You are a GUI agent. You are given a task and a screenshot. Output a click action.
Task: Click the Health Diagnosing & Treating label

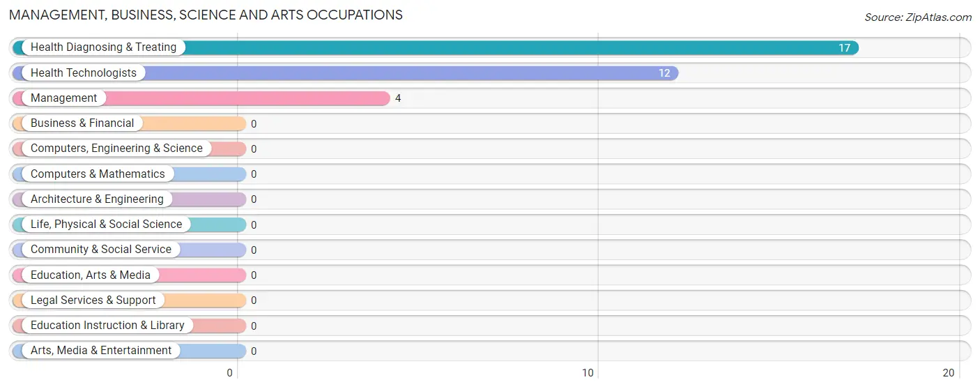tap(104, 47)
